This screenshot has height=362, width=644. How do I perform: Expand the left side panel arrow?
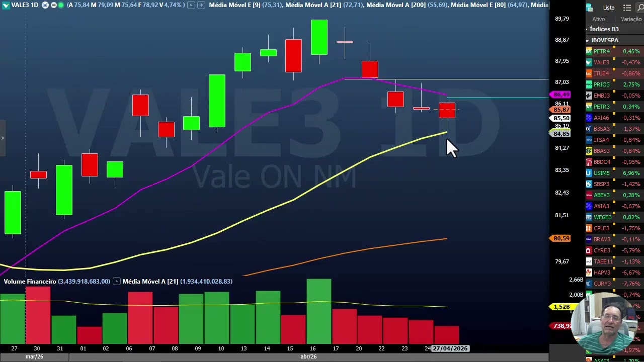click(3, 138)
